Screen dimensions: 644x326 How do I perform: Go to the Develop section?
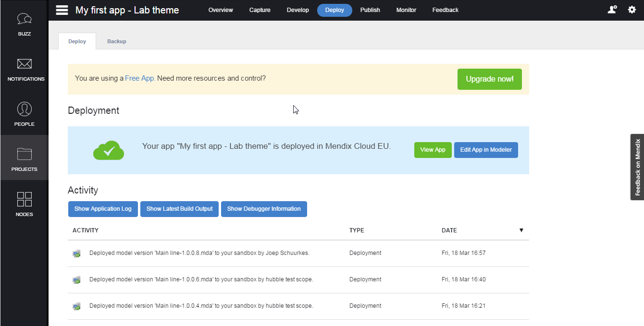coord(297,10)
